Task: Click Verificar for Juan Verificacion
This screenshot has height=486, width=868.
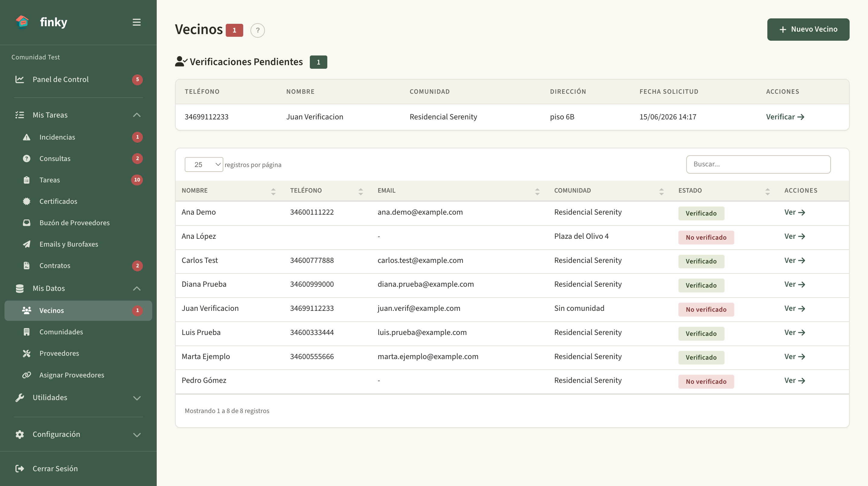Action: (x=785, y=117)
